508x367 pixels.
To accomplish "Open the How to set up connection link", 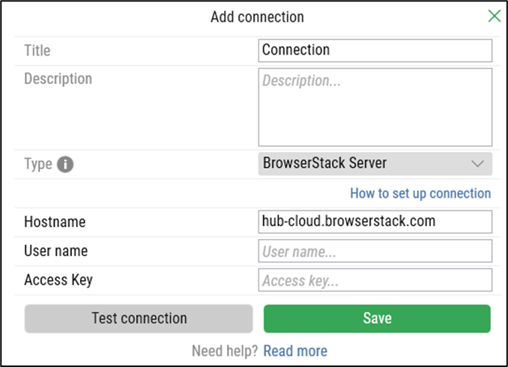I will point(420,193).
